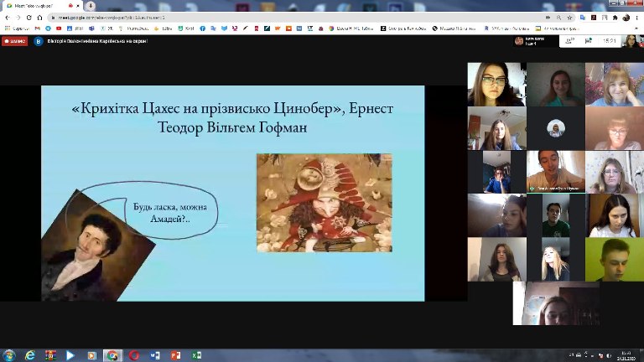Select the participant tile in the last row
644x362 pixels.
click(x=556, y=303)
